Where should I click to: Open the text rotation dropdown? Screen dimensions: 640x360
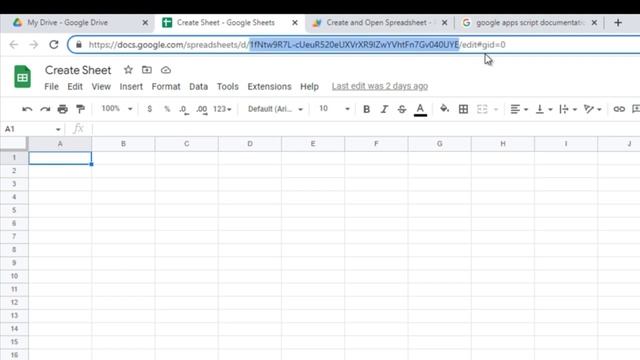tap(593, 109)
